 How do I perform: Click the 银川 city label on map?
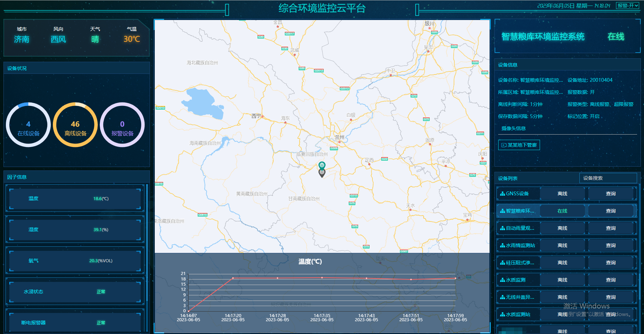click(x=429, y=23)
